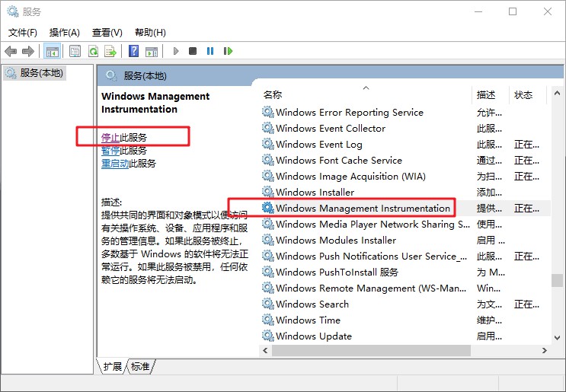This screenshot has width=566, height=392.
Task: Select the Windows Update service row
Action: [313, 336]
